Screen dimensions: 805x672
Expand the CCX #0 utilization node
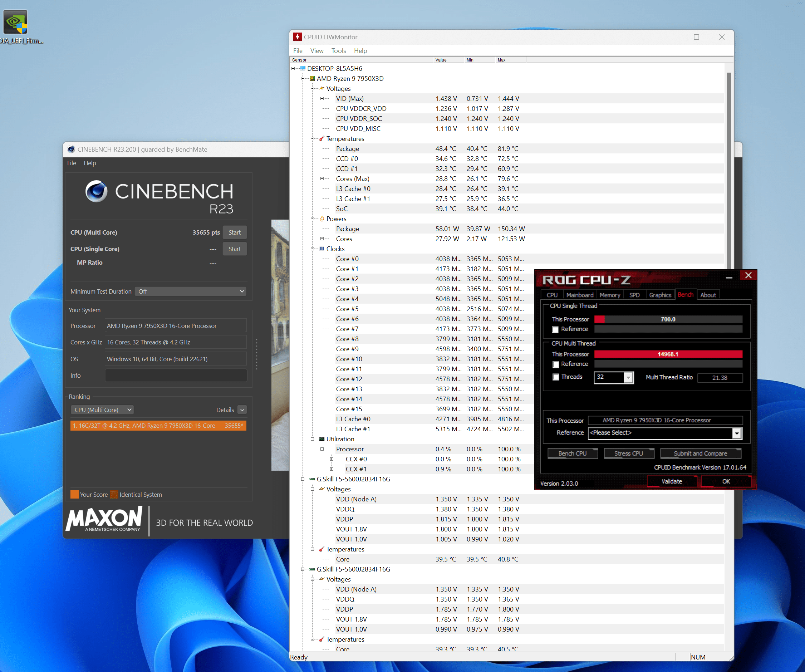pos(332,459)
